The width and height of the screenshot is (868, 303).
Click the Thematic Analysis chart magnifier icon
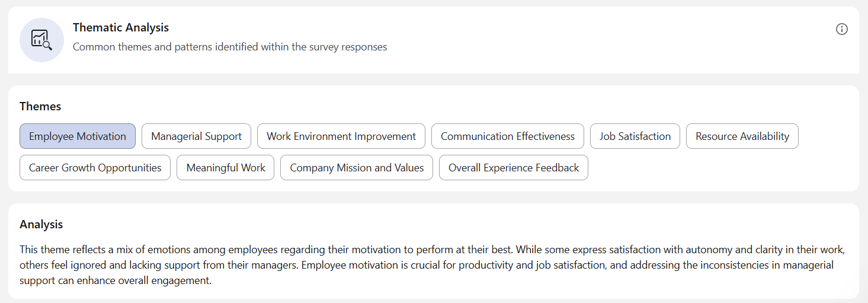[41, 40]
